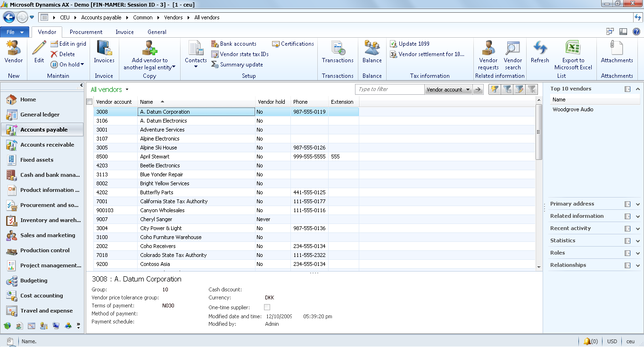644x347 pixels.
Task: Run Summary update
Action: tap(237, 65)
